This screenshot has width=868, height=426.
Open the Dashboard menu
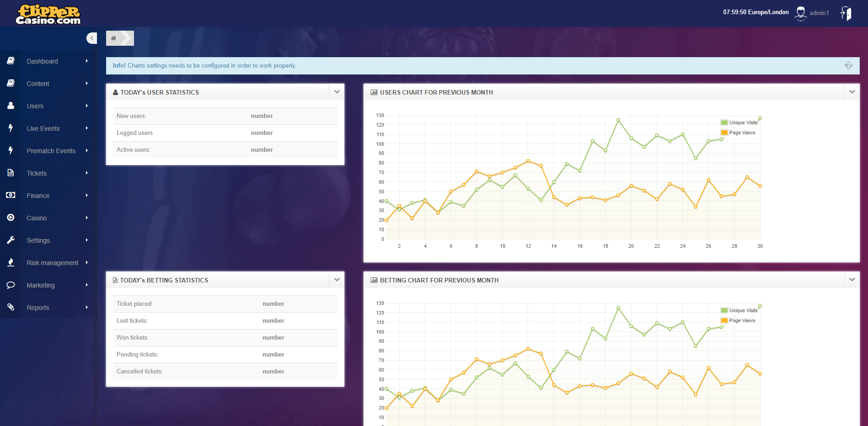coord(43,61)
